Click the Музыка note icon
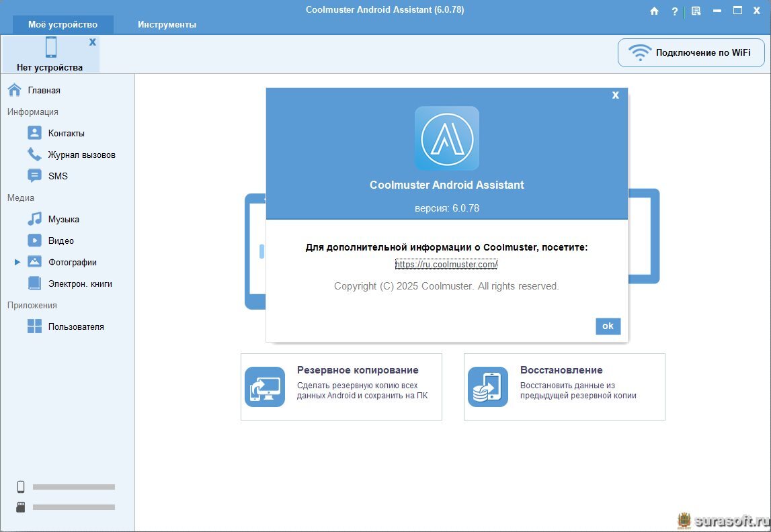This screenshot has height=532, width=771. click(x=34, y=218)
